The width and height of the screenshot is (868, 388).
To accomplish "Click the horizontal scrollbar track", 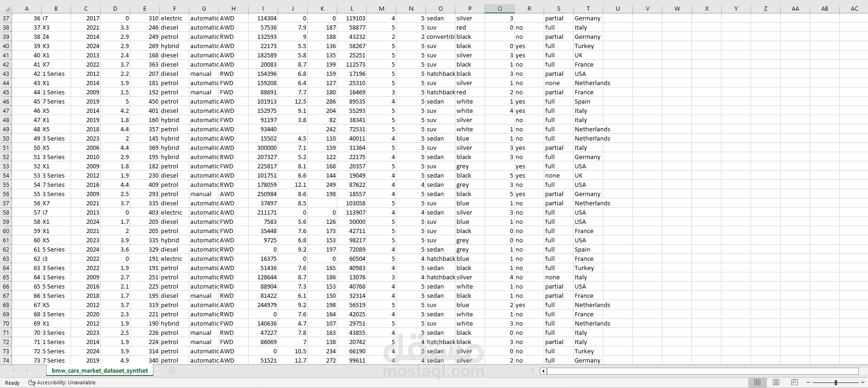I will pyautogui.click(x=702, y=371).
